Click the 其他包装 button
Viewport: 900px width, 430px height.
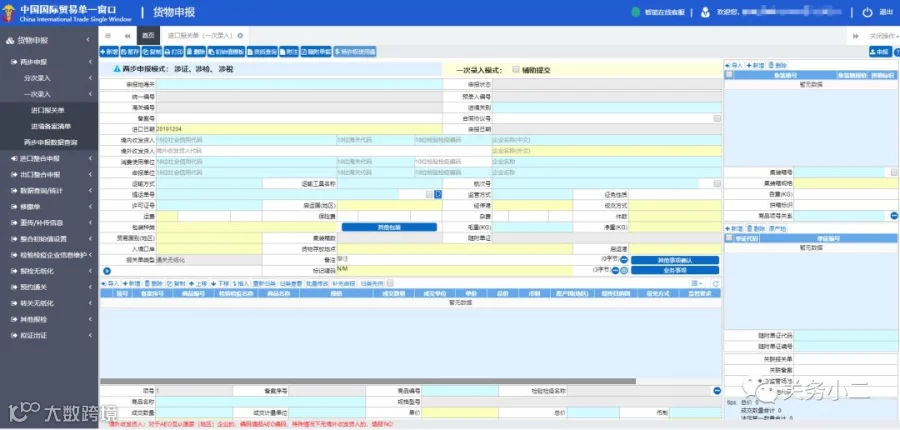coord(389,227)
